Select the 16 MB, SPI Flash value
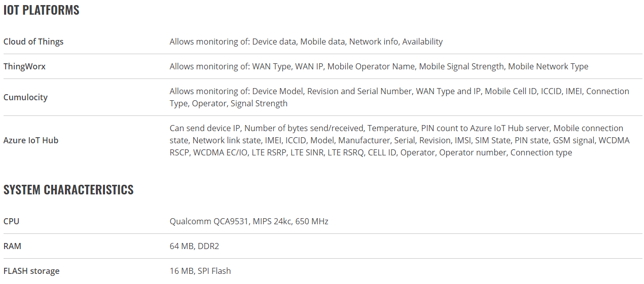Screen dimensions: 644x284 tap(200, 271)
